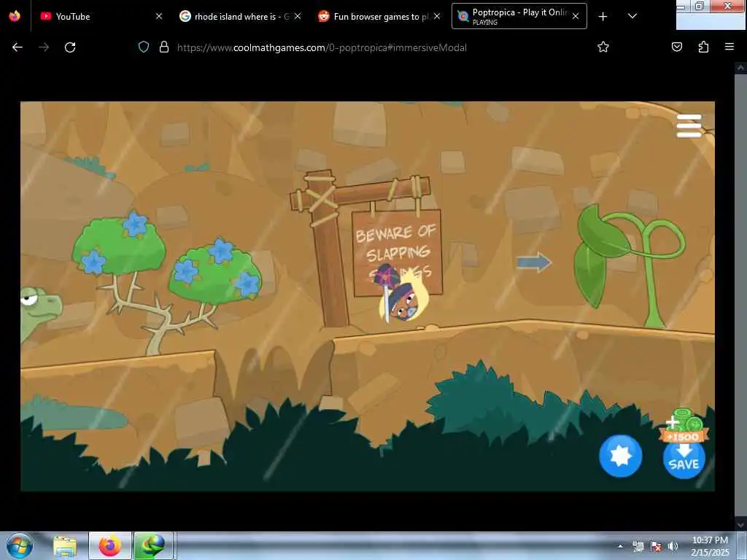Screen dimensions: 747x560
Task: Click the blue star action button
Action: [x=620, y=456]
